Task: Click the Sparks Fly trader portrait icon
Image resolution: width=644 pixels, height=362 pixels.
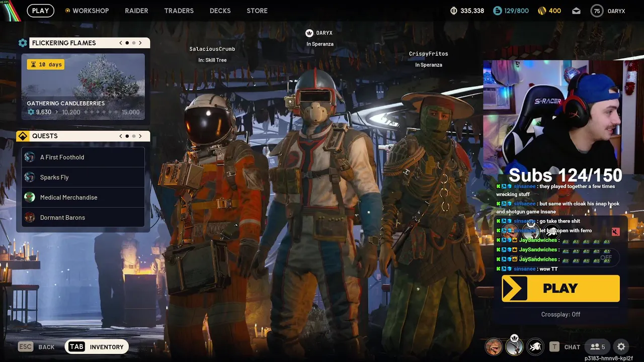Action: pos(30,177)
